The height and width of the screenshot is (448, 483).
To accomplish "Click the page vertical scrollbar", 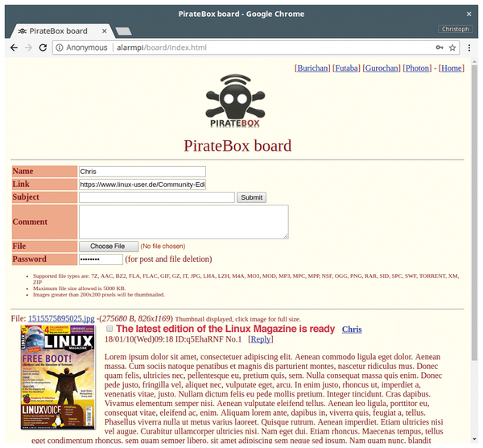I will [474, 213].
